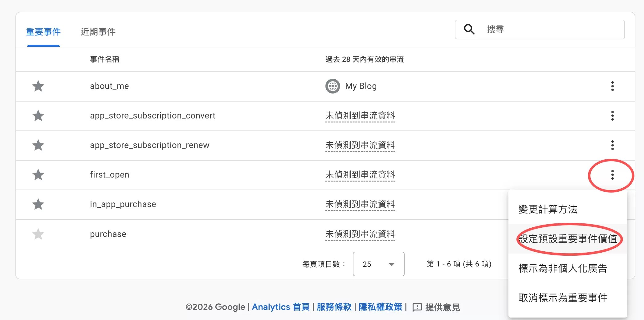The image size is (644, 320).
Task: Click the feedback speech bubble icon
Action: [x=417, y=307]
